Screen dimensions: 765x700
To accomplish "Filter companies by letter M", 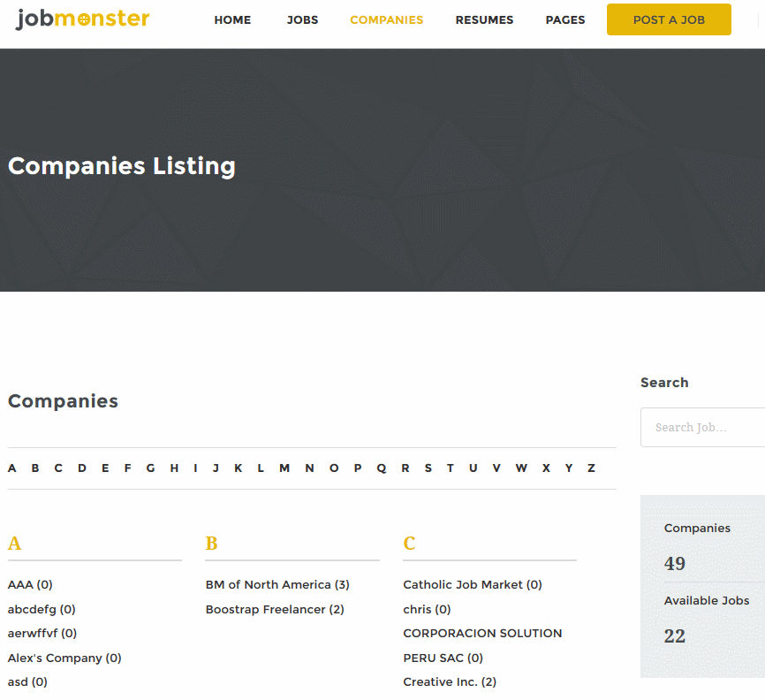I will click(x=284, y=468).
